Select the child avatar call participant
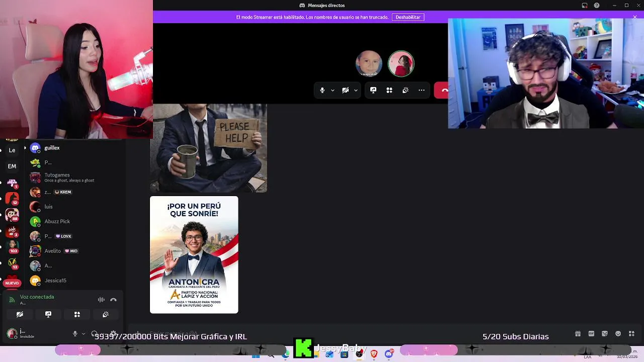The image size is (644, 362). coord(369,63)
